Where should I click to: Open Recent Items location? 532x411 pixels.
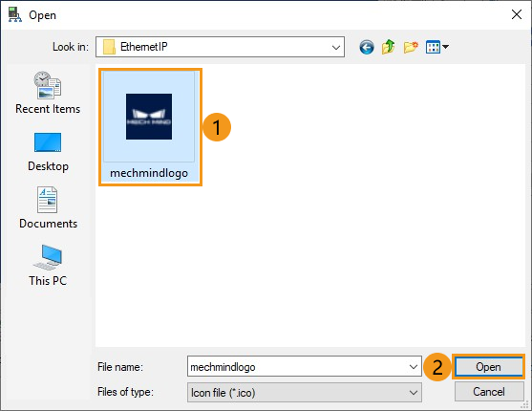tap(48, 93)
